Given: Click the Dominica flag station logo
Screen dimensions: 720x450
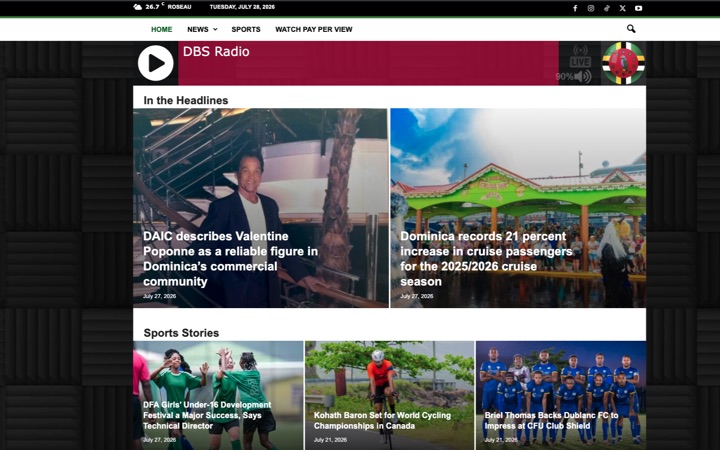Looking at the screenshot, I should point(624,63).
